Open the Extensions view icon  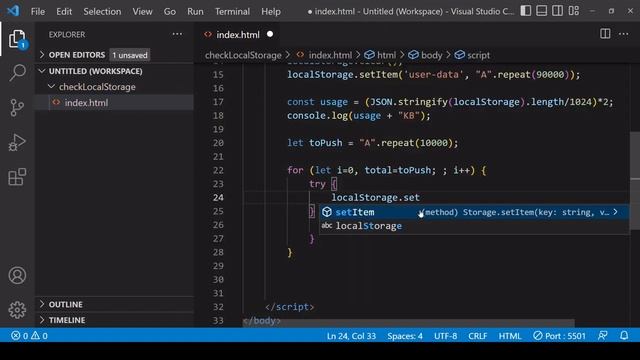[x=17, y=177]
